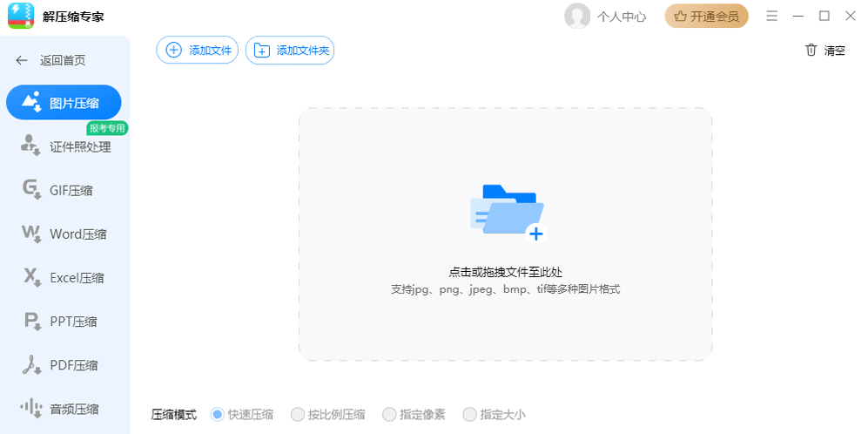Choose the 指定大小 compression mode

tap(470, 415)
